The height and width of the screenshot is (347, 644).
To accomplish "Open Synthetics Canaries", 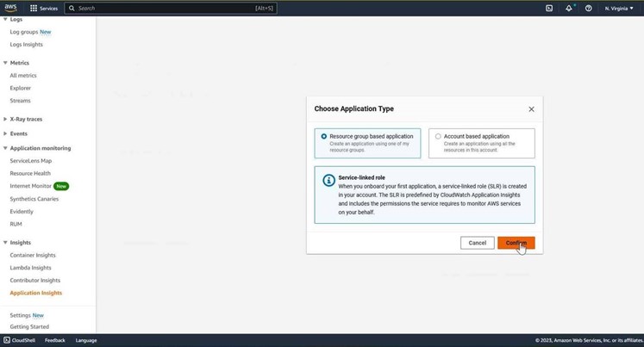I will (x=34, y=199).
